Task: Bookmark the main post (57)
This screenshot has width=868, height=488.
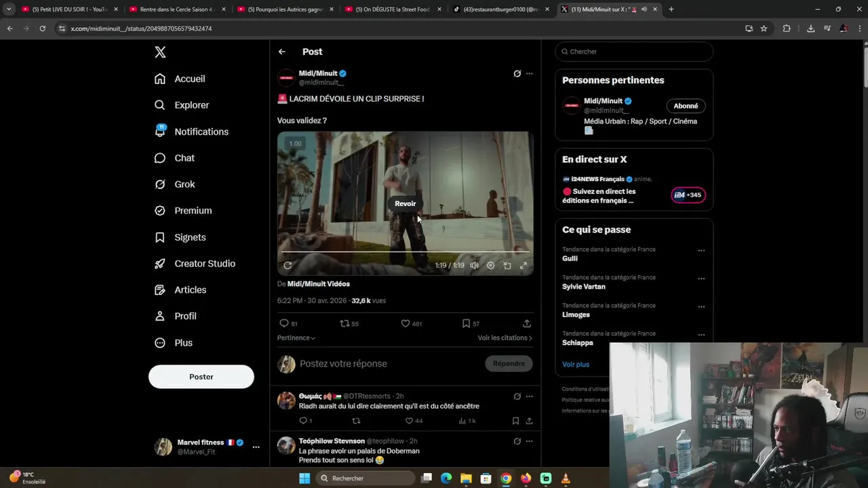Action: (x=471, y=324)
